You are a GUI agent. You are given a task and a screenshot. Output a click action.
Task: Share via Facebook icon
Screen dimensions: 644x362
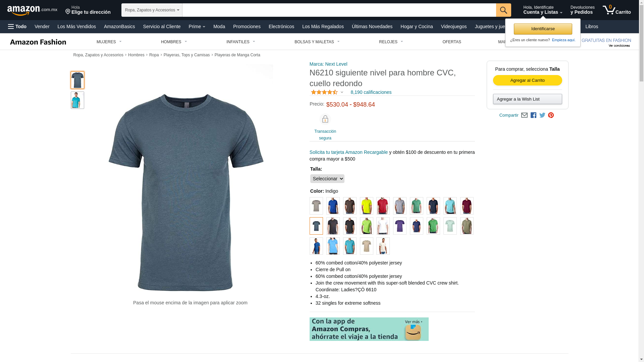click(x=533, y=115)
